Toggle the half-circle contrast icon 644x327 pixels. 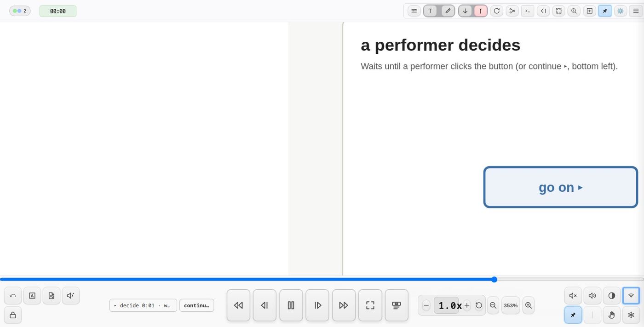[612, 296]
